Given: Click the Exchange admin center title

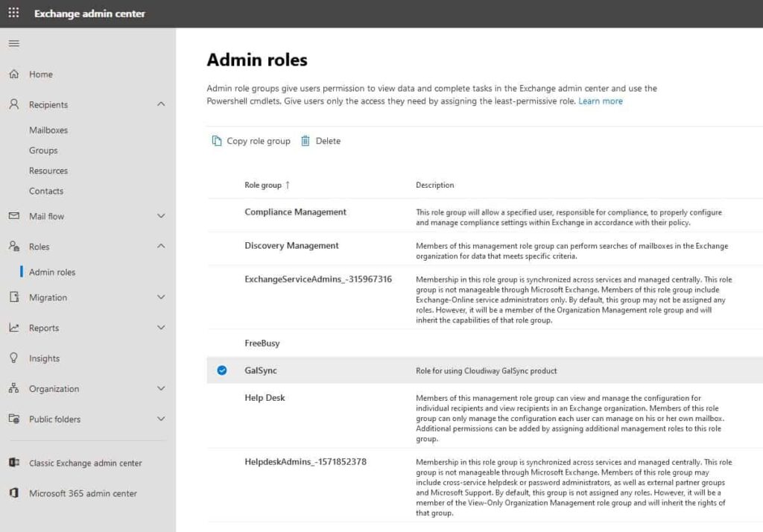Looking at the screenshot, I should click(89, 13).
